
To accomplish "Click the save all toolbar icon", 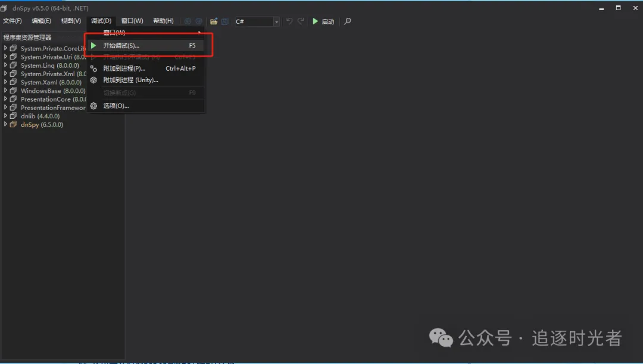I will 224,21.
